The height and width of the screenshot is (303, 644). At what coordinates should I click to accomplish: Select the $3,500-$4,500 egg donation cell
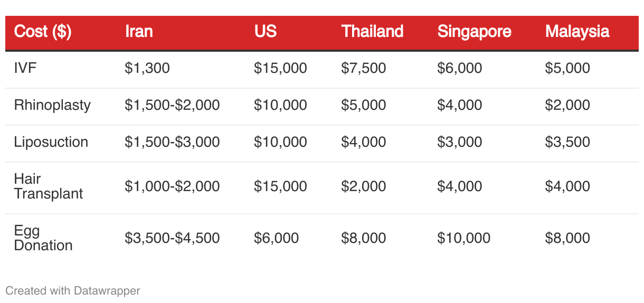click(172, 238)
